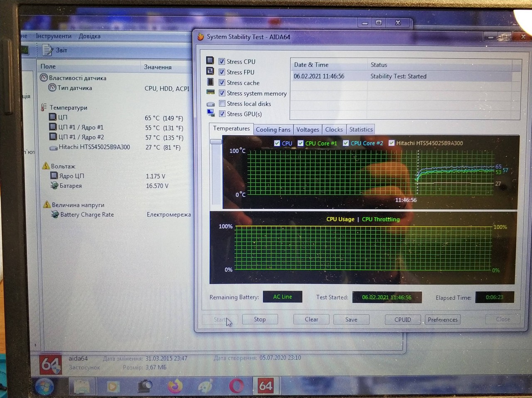Open the Звіт report toolbar icon
Image resolution: width=532 pixels, height=398 pixels.
[48, 50]
